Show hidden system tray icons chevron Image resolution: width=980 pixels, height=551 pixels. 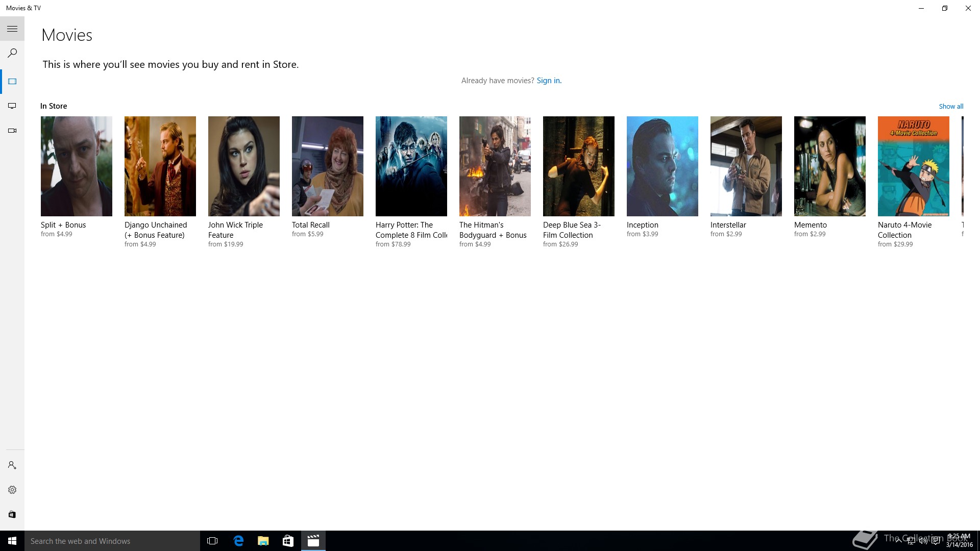898,541
